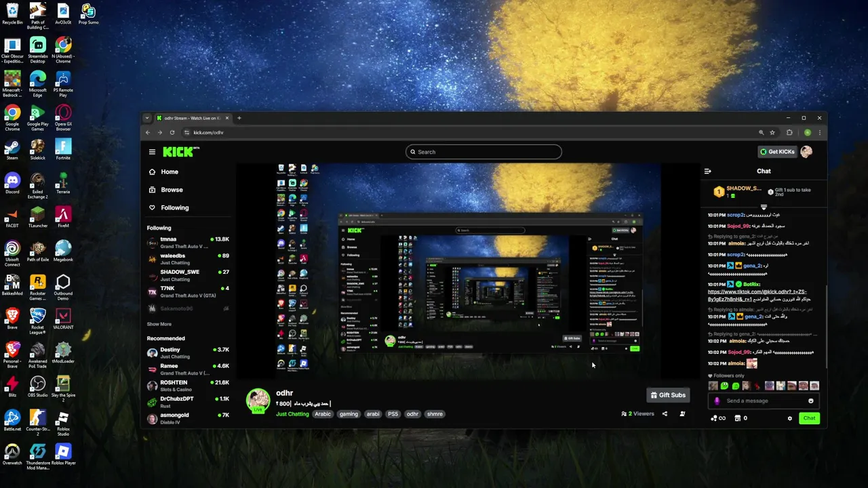The width and height of the screenshot is (868, 488).
Task: Collapse the chat panel icon
Action: [x=707, y=171]
